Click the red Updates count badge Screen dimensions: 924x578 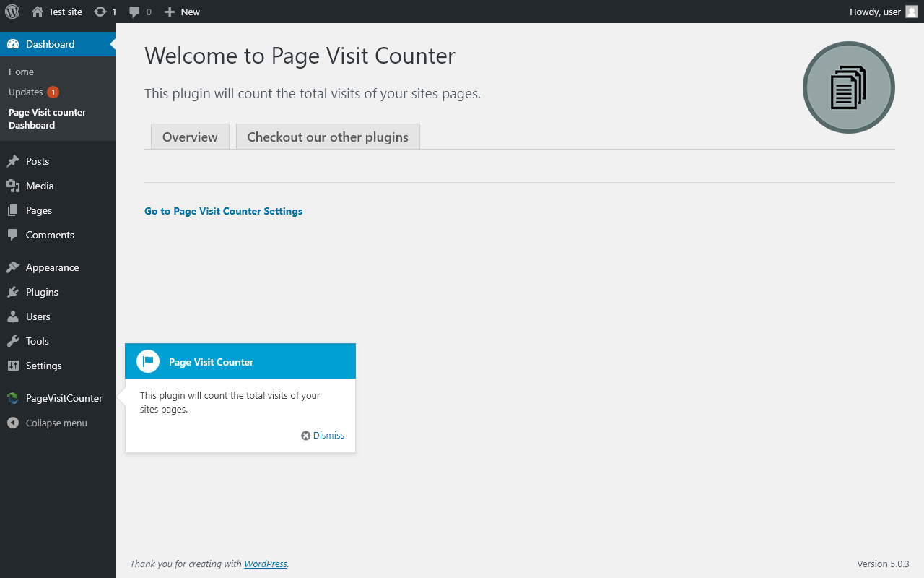[x=53, y=92]
